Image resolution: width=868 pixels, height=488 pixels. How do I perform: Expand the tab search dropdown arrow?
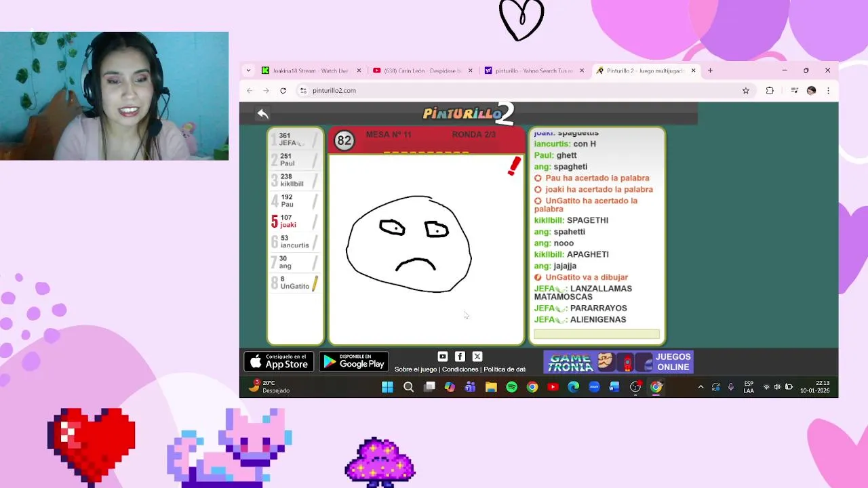248,70
